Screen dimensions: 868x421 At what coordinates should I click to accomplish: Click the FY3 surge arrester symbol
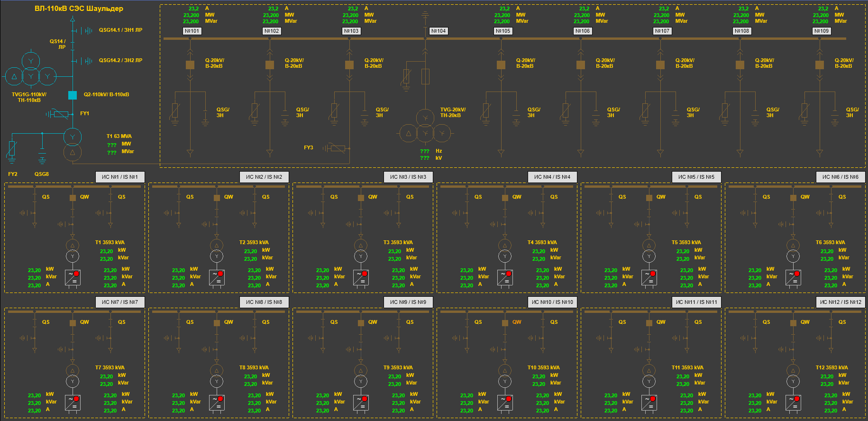(336, 148)
